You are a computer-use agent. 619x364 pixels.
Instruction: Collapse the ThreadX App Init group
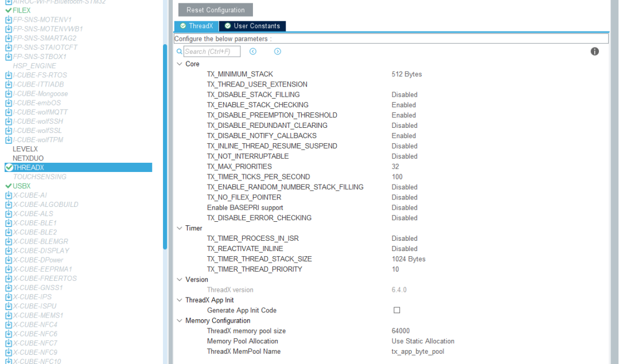[x=180, y=300]
